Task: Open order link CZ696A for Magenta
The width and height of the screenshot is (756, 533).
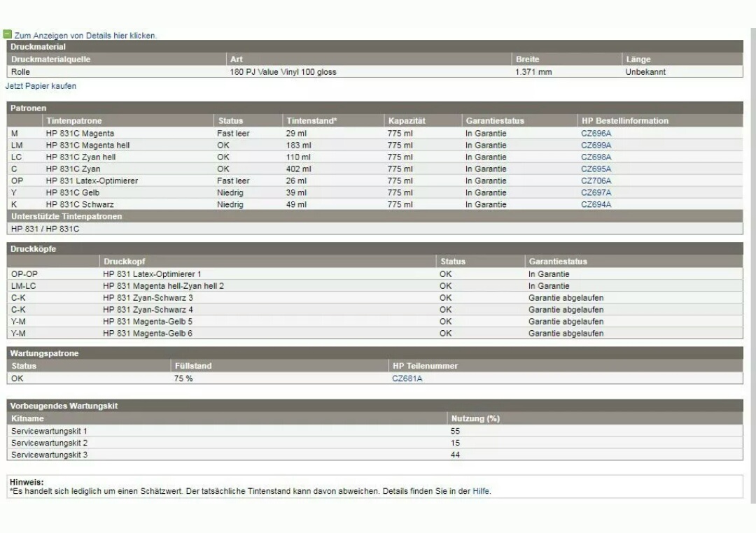Action: (596, 134)
